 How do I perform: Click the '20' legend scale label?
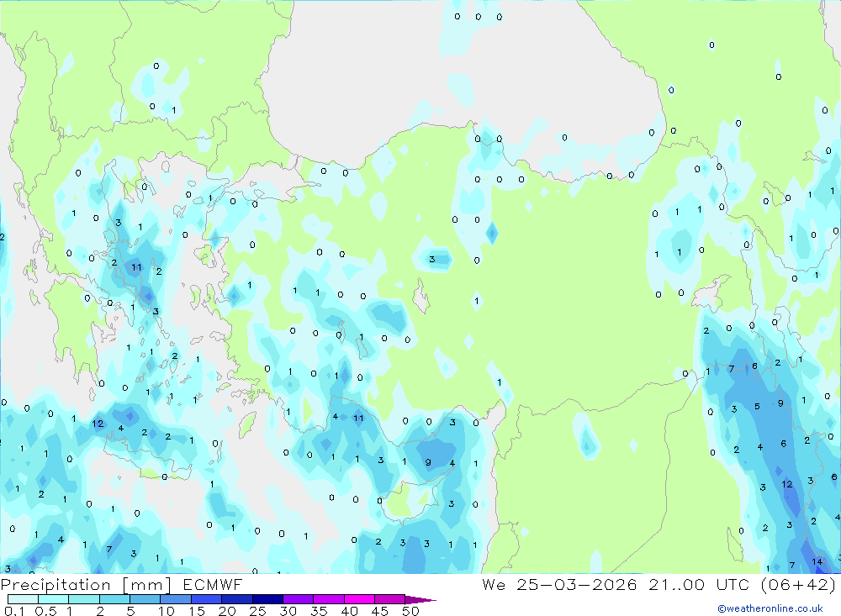coord(227,611)
